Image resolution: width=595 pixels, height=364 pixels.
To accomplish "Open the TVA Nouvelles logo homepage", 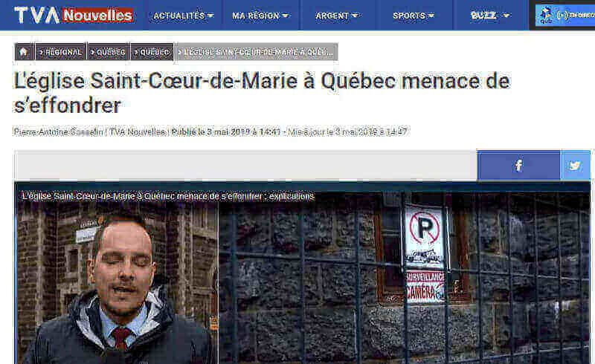I will pyautogui.click(x=74, y=15).
